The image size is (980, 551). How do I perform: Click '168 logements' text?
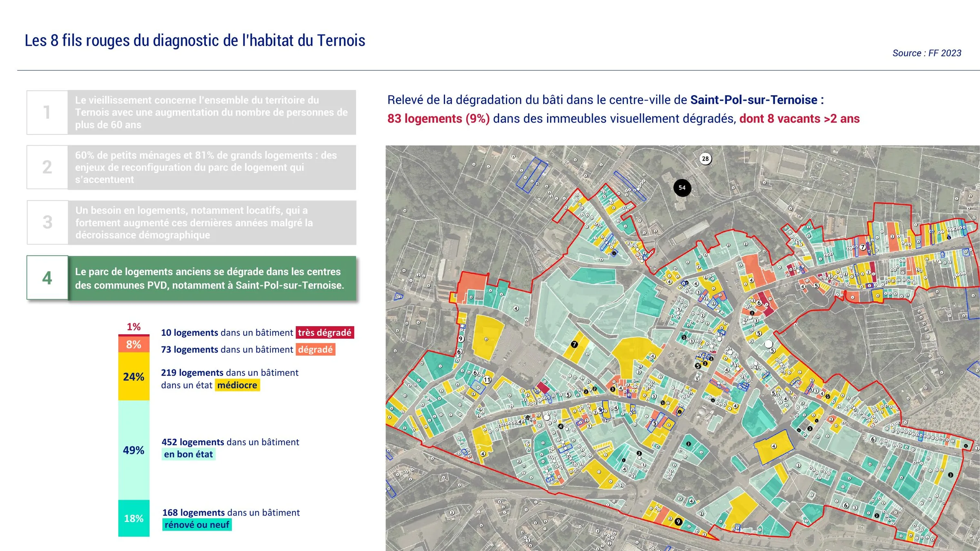click(x=194, y=513)
